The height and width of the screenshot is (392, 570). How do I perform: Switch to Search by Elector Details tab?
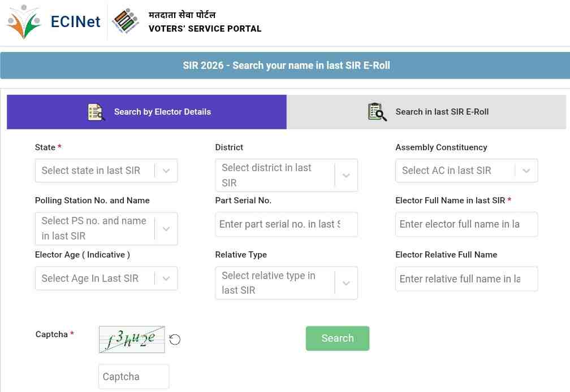pyautogui.click(x=162, y=112)
